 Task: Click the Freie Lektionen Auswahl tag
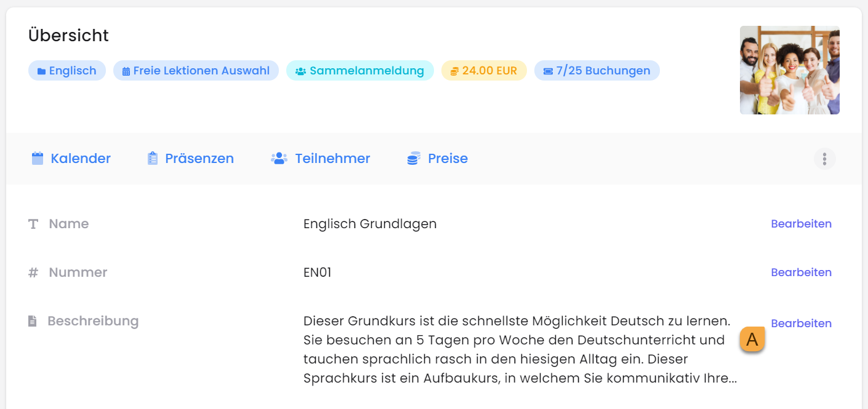(x=196, y=71)
